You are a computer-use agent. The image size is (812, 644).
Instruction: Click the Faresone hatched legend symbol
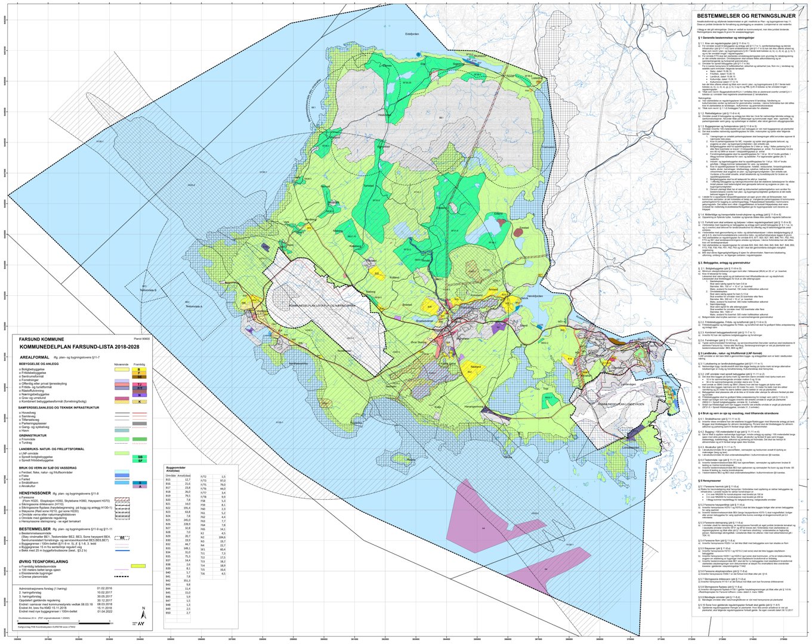(121, 499)
